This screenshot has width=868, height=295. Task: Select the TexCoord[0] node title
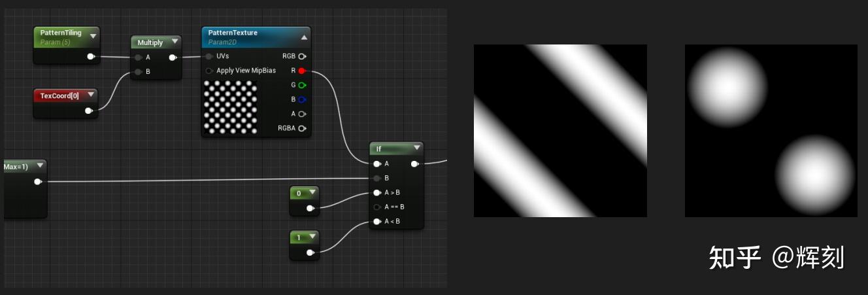click(59, 96)
